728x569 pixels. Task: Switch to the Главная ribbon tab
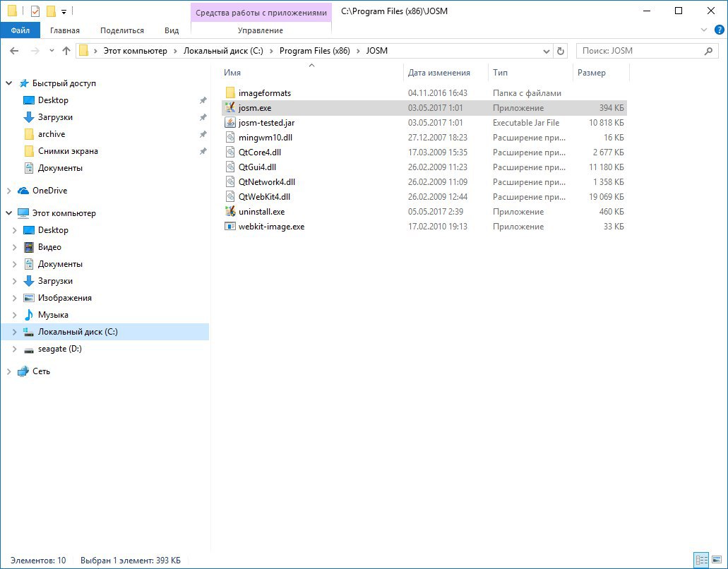[x=65, y=30]
